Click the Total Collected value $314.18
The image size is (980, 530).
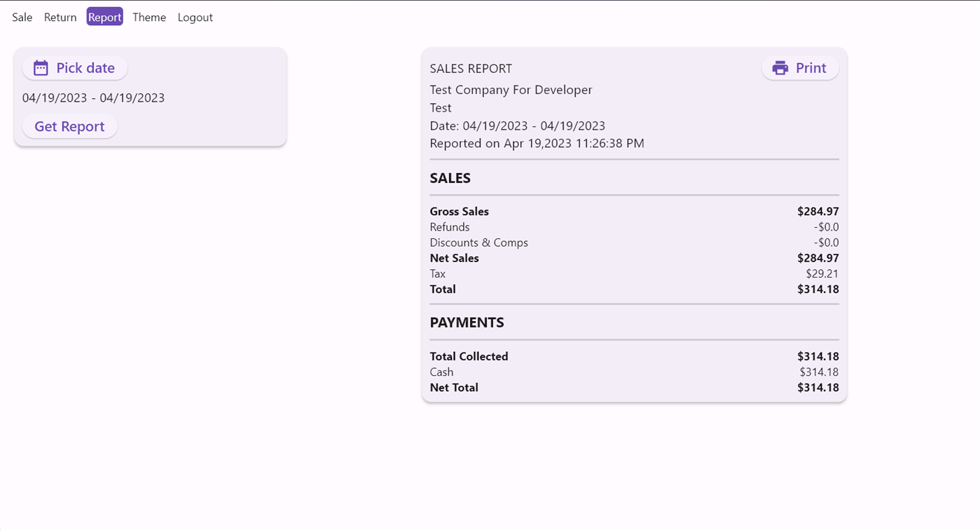point(818,356)
